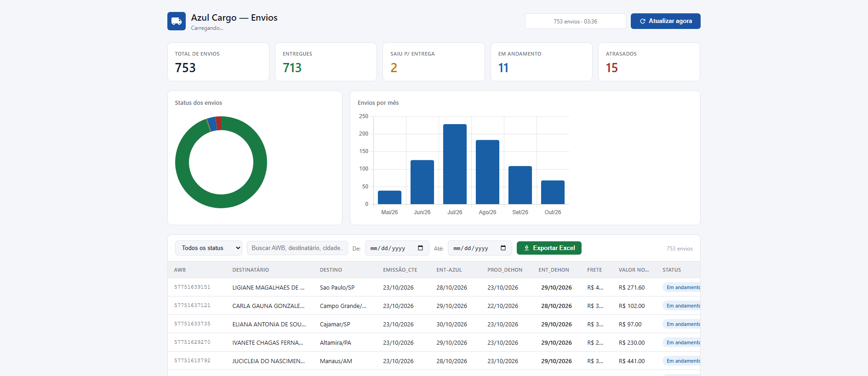868x376 pixels.
Task: Open calendar picker in the Até date field
Action: (x=503, y=248)
